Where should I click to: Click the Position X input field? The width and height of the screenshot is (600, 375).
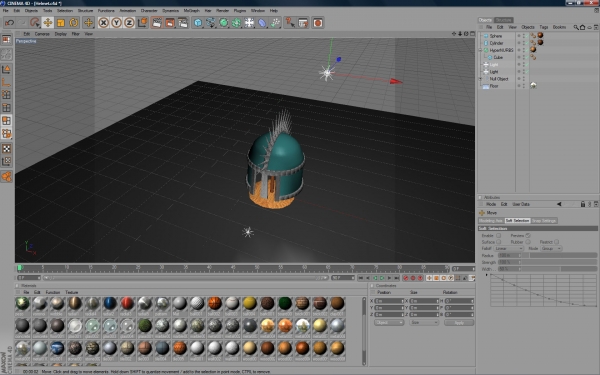(x=389, y=301)
